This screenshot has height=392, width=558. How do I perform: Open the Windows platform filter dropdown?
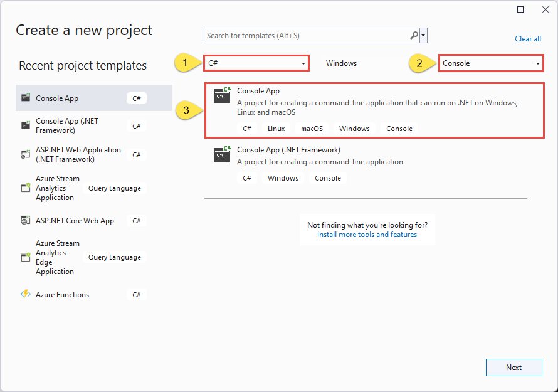[x=341, y=63]
